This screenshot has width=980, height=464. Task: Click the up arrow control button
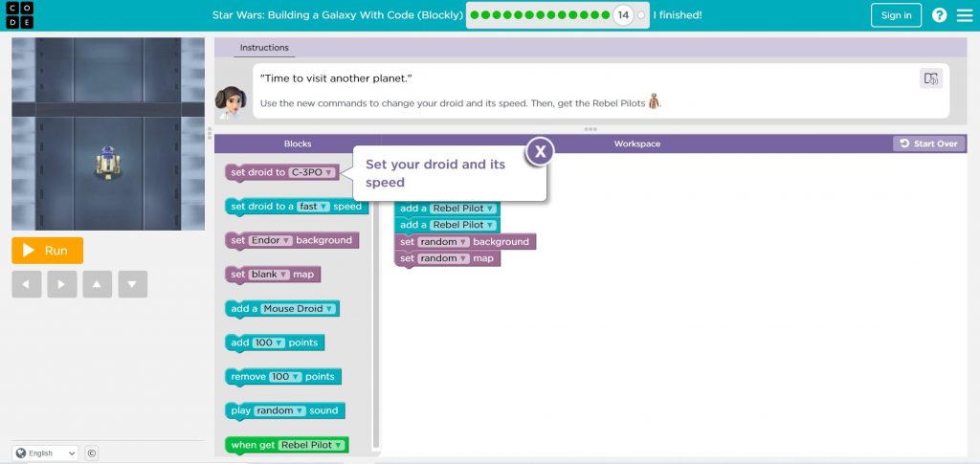(98, 284)
